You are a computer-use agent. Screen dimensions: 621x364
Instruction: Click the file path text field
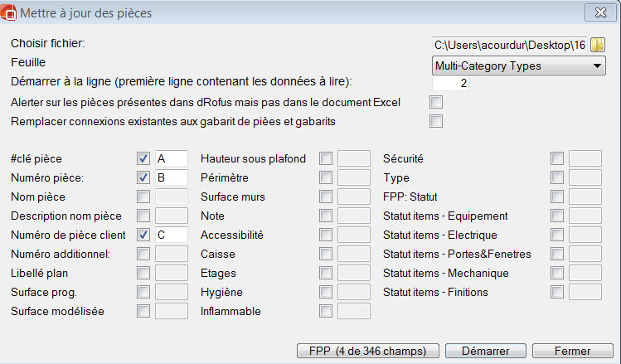[x=509, y=44]
